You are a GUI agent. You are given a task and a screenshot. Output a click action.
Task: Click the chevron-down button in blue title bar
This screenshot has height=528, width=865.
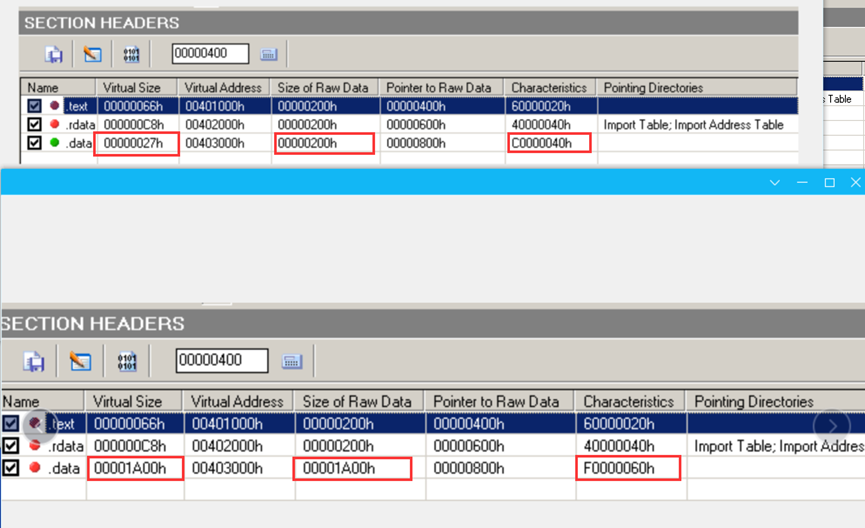[x=775, y=183]
